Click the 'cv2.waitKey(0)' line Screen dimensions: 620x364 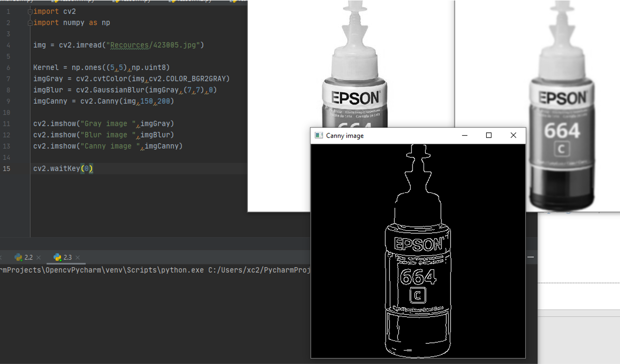click(x=63, y=169)
